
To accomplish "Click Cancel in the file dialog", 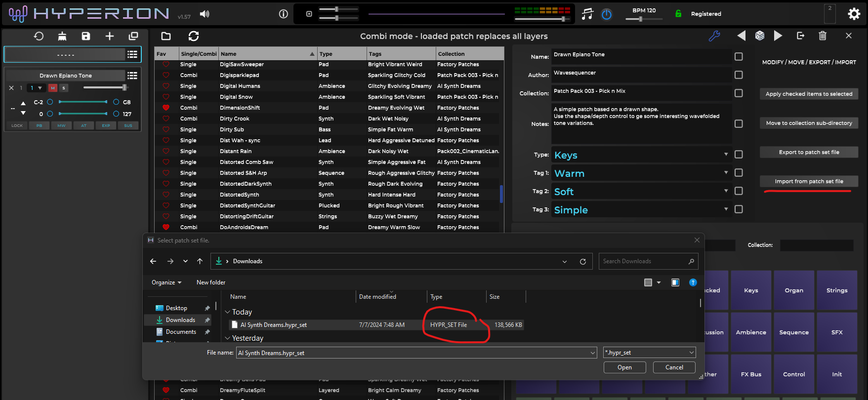I will point(674,367).
